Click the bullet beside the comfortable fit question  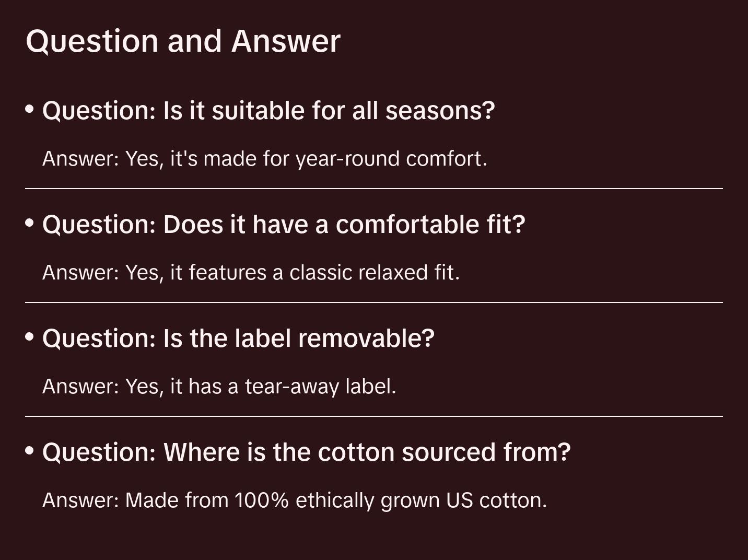pos(30,223)
